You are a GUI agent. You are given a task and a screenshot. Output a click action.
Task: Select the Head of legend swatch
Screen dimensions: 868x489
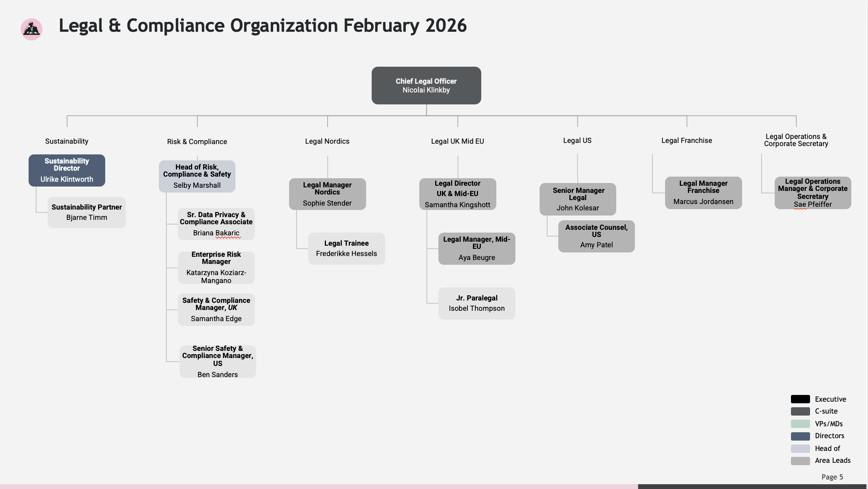click(800, 448)
